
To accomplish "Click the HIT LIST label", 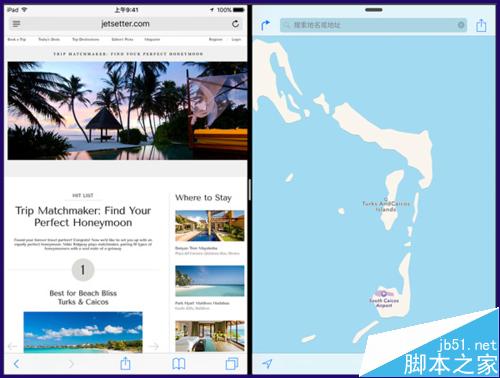I will [83, 195].
